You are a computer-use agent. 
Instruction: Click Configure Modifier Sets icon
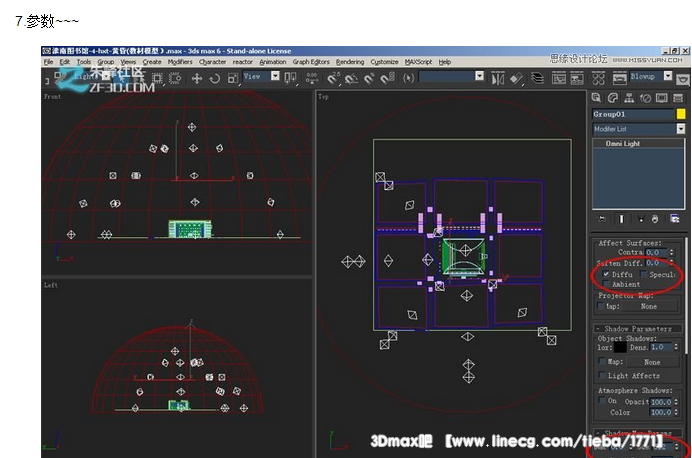[674, 218]
